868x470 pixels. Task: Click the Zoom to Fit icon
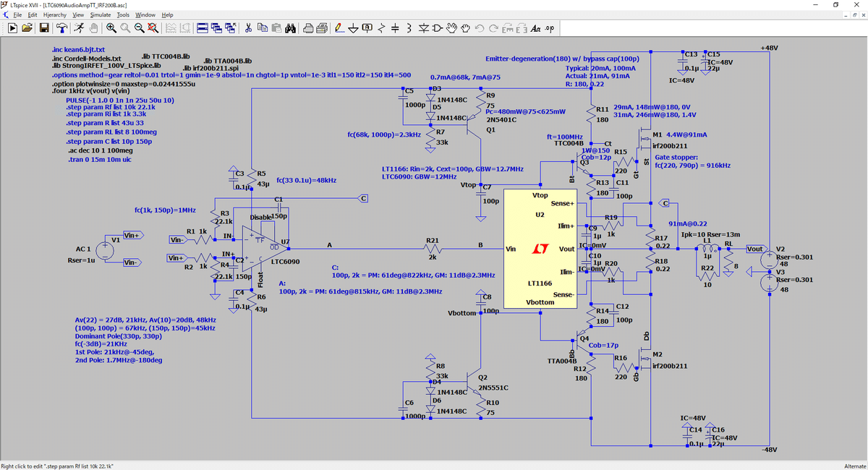[x=153, y=28]
